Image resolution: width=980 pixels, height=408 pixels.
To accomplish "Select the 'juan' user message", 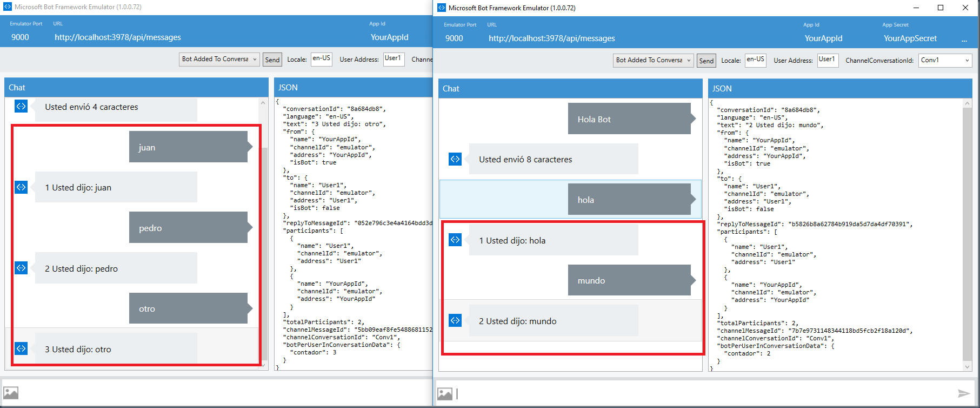I will pos(188,147).
